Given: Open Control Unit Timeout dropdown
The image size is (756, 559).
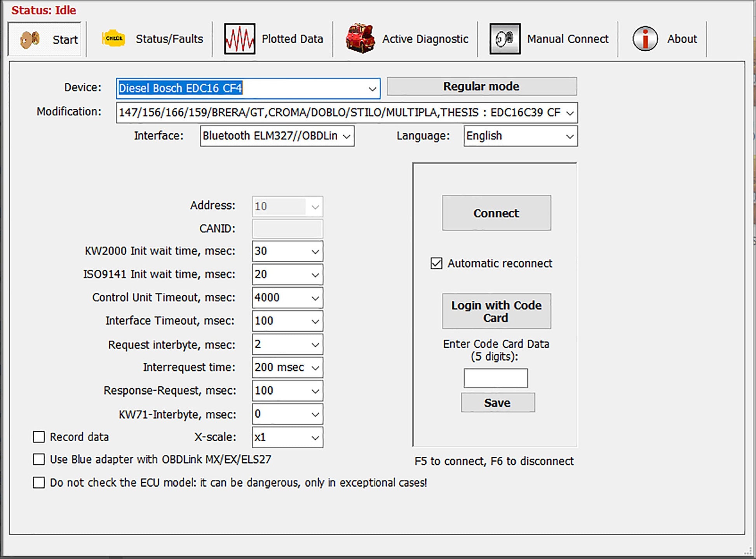Looking at the screenshot, I should point(315,298).
